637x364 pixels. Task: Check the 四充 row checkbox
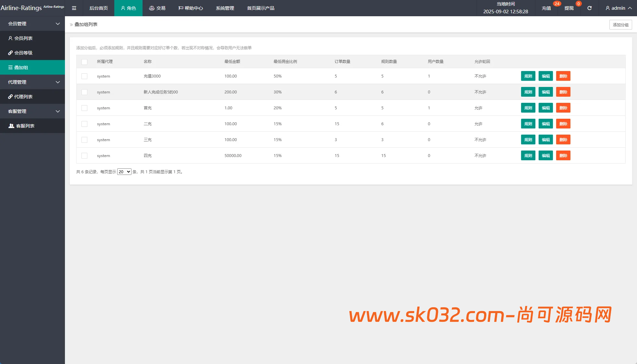(x=84, y=156)
